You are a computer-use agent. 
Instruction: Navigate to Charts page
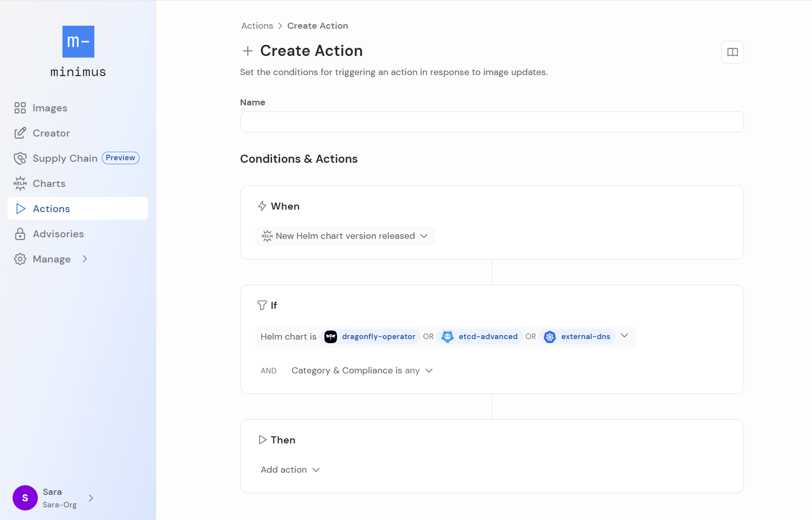tap(78, 183)
